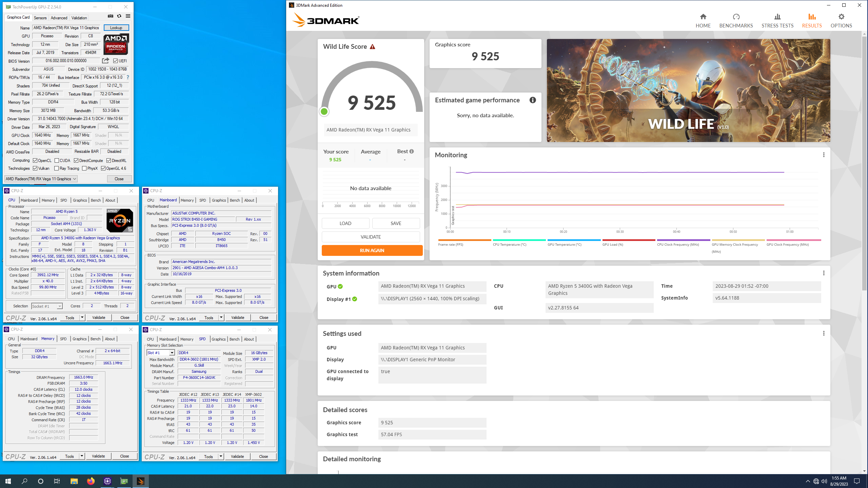868x488 pixels.
Task: Click the Wild Life benchmark artwork
Action: pos(688,90)
